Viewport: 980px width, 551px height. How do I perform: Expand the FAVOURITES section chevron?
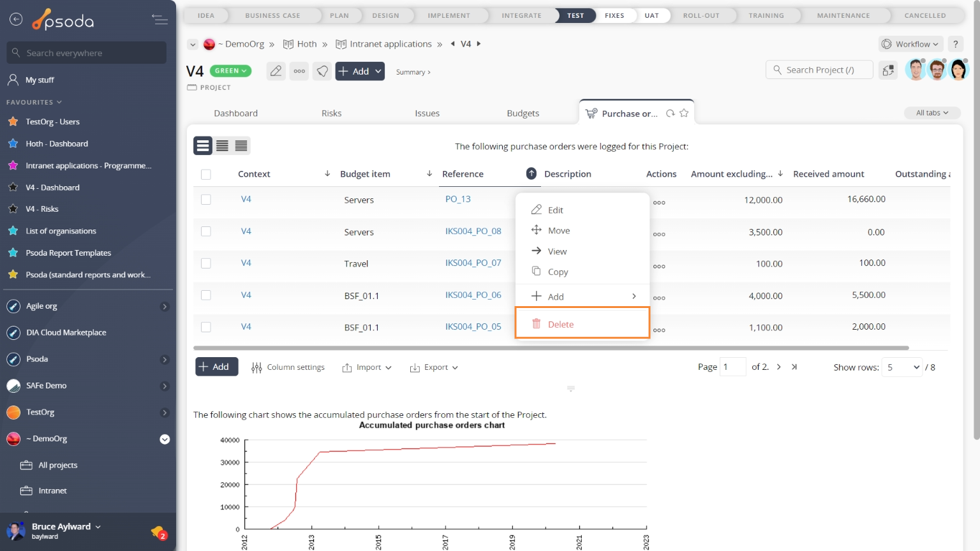pos(59,102)
